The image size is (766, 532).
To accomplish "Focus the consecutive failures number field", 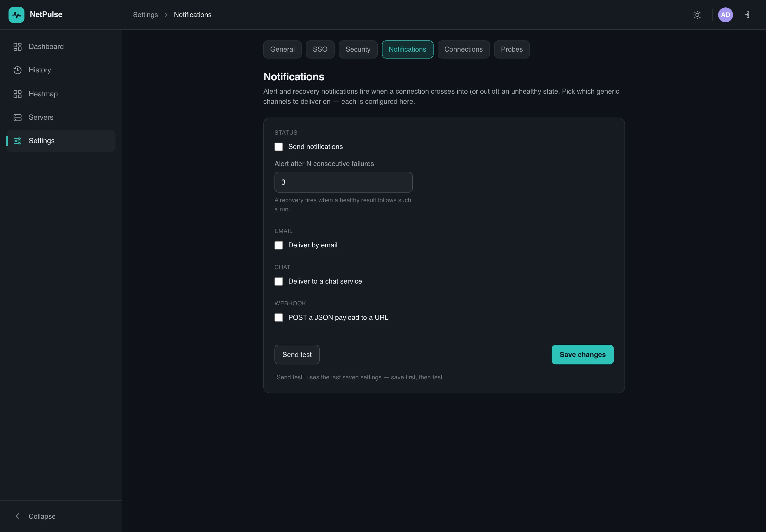I will tap(343, 182).
